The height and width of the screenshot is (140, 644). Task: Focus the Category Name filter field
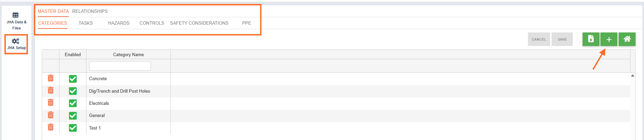point(120,66)
